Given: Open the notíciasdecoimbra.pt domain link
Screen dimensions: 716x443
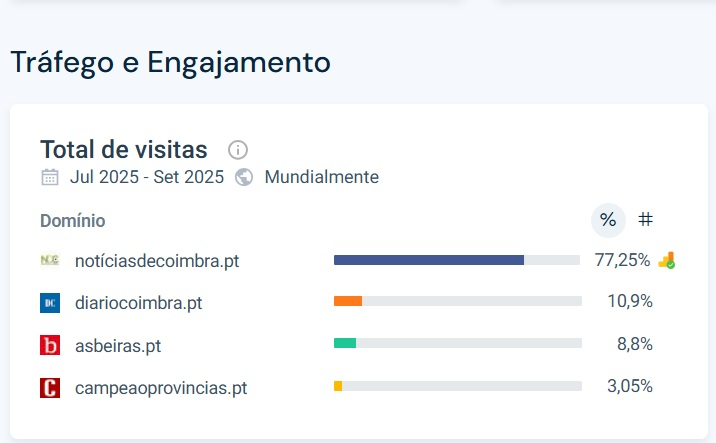Looking at the screenshot, I should 157,261.
